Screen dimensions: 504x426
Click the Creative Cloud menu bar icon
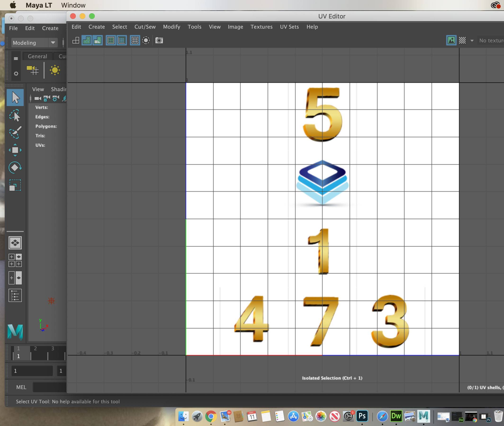pos(495,5)
